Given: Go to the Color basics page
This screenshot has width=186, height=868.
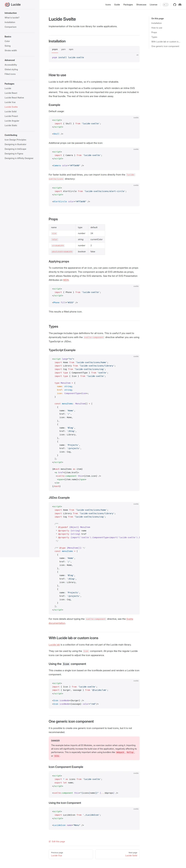Looking at the screenshot, I should [x=7, y=41].
